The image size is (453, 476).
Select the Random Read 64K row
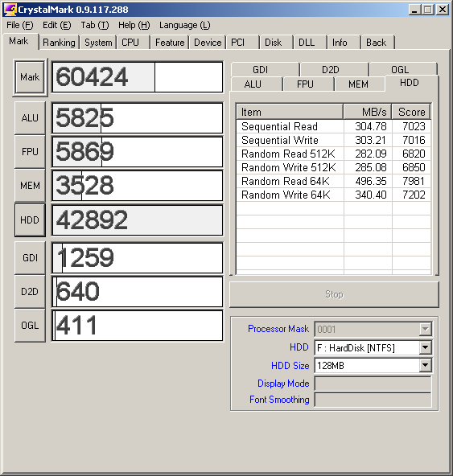pos(334,181)
